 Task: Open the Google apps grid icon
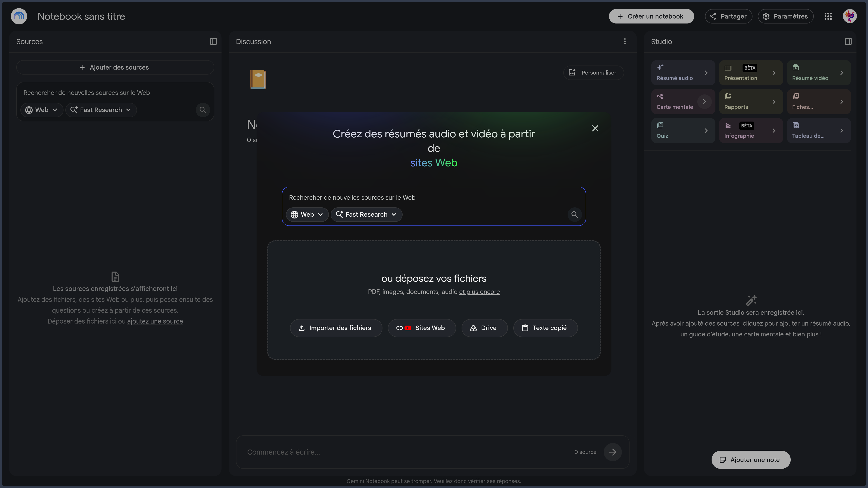pos(828,16)
